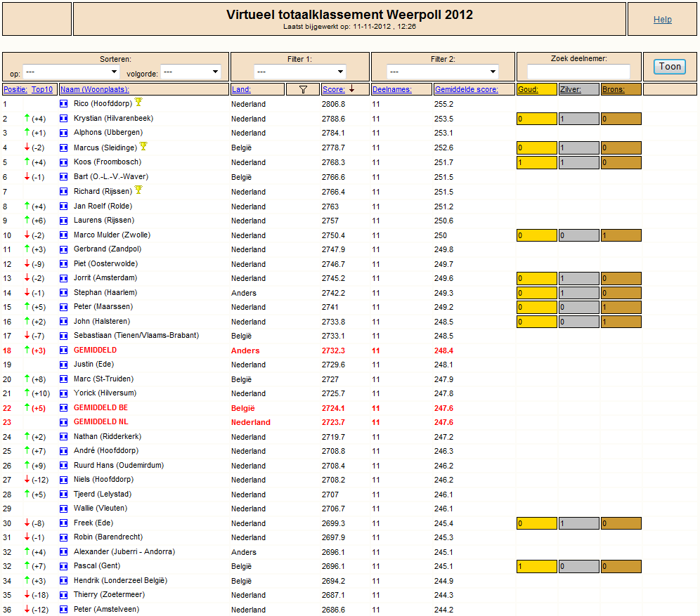
Task: Click the trophy icon next to Marcus (Sleidinge)
Action: (x=143, y=146)
